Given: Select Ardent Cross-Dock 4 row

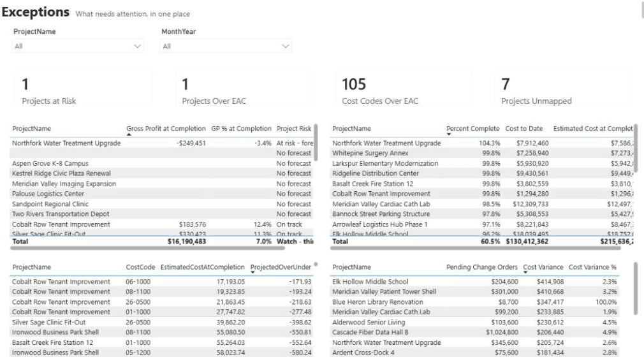Looking at the screenshot, I should tap(474, 353).
